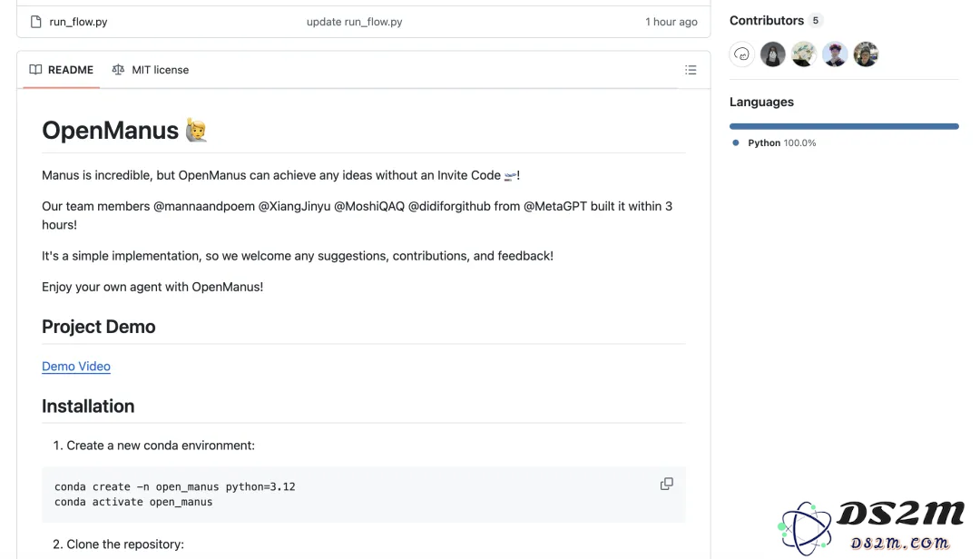Click step "Create a new conda environment:"
The image size is (980, 559).
(x=161, y=446)
